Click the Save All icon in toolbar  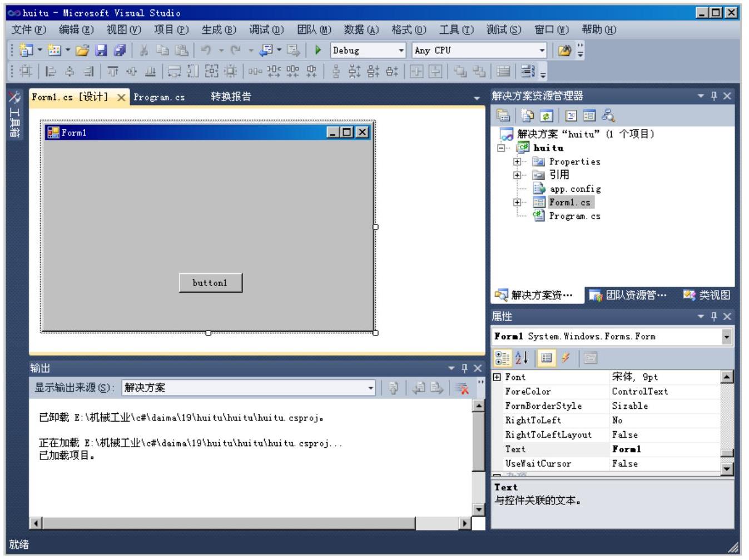pyautogui.click(x=120, y=51)
